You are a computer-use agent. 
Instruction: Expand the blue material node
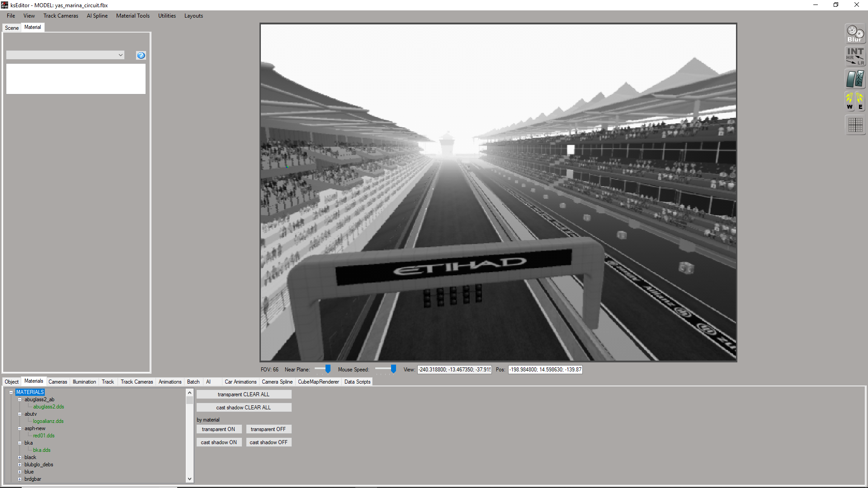[x=19, y=472]
